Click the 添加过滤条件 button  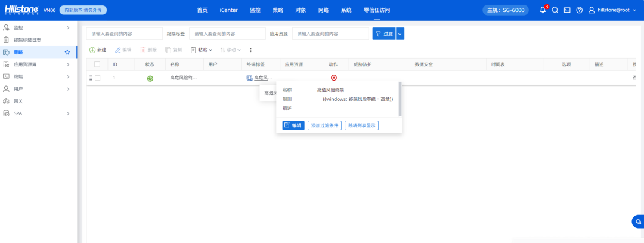(324, 125)
